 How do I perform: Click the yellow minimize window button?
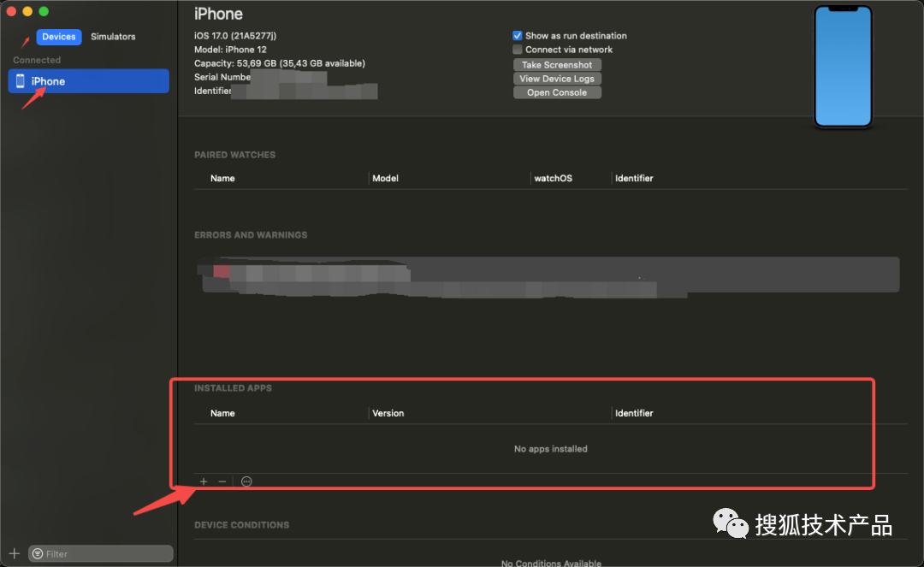pos(27,11)
